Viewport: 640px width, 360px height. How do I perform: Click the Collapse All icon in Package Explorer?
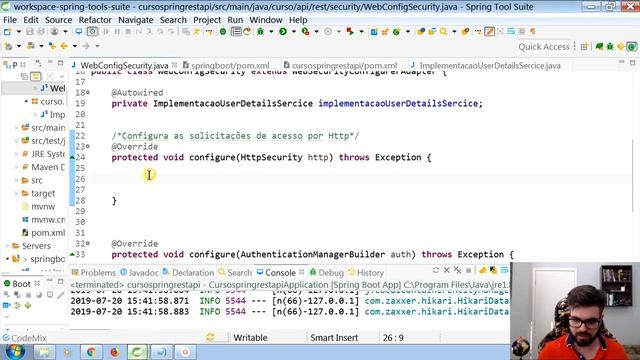click(24, 76)
